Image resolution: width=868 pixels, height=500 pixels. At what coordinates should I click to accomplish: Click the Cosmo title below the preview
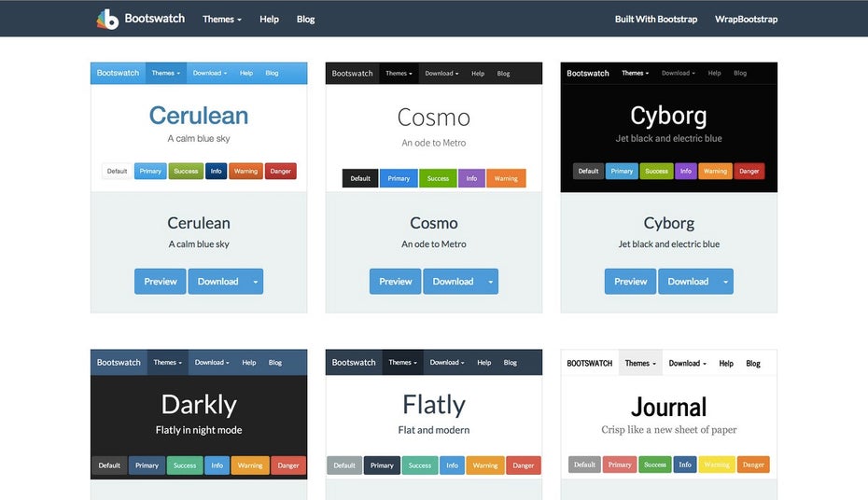pyautogui.click(x=434, y=223)
